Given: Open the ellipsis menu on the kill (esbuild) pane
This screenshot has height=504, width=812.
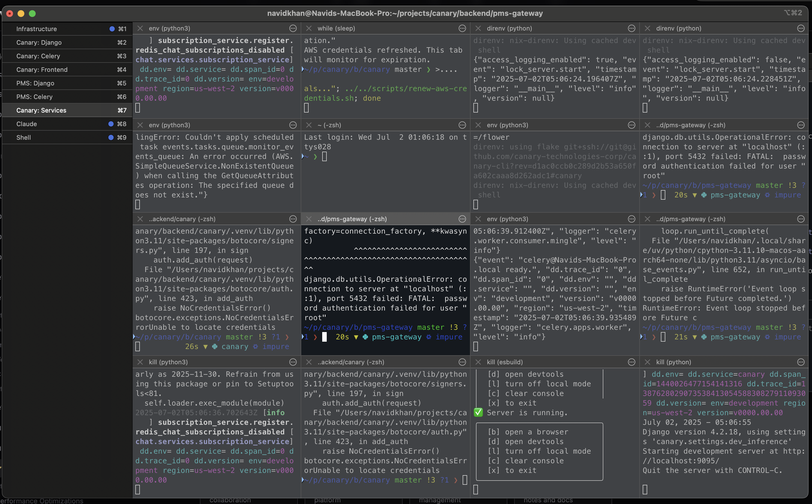Looking at the screenshot, I should tap(632, 362).
